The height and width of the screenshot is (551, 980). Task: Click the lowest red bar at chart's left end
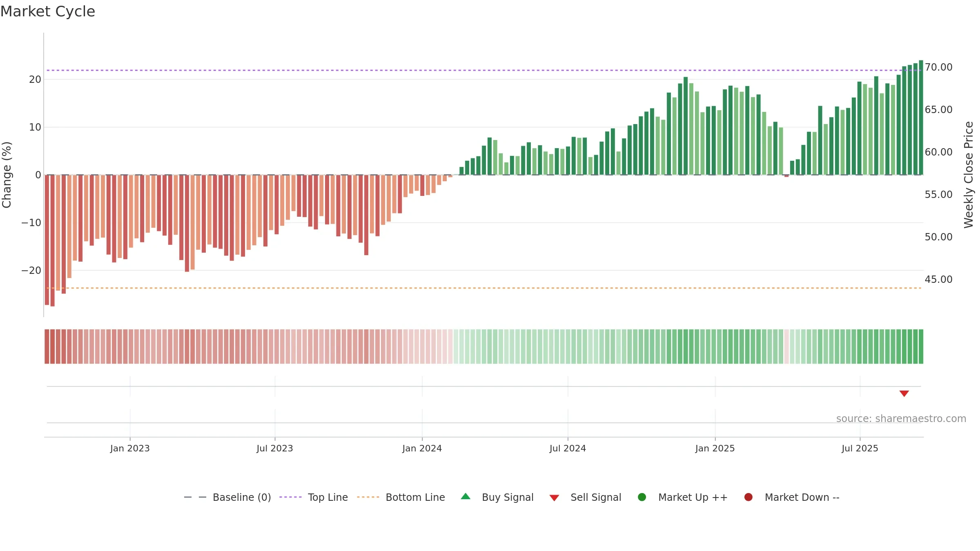[x=53, y=241]
